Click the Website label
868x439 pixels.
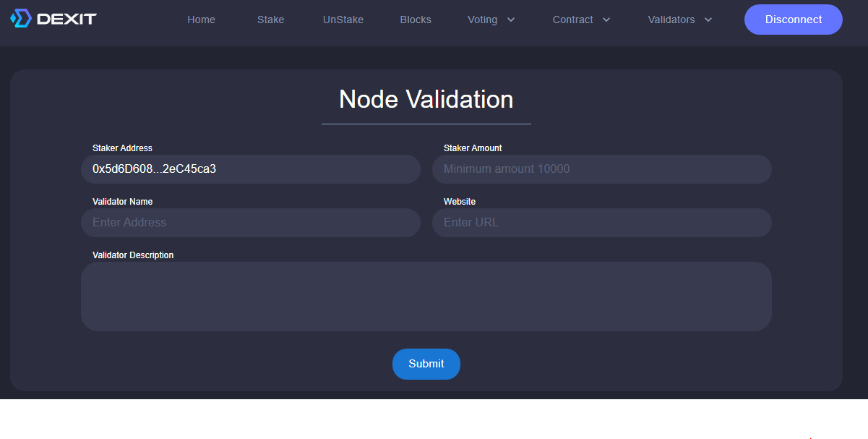(x=460, y=202)
